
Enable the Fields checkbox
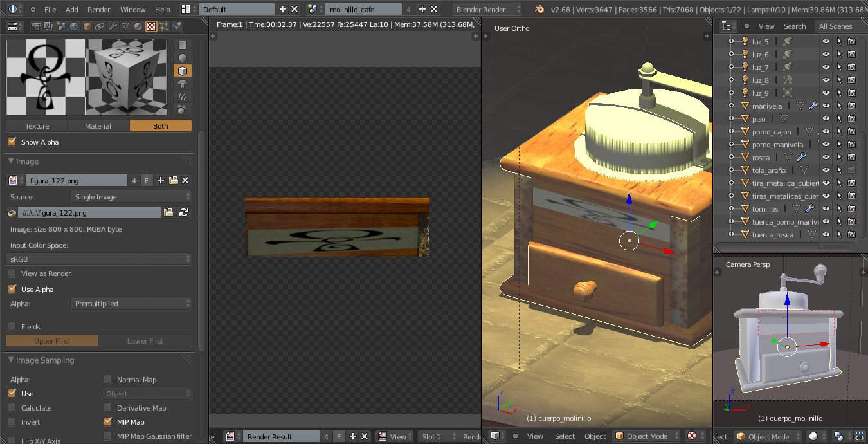pos(12,327)
